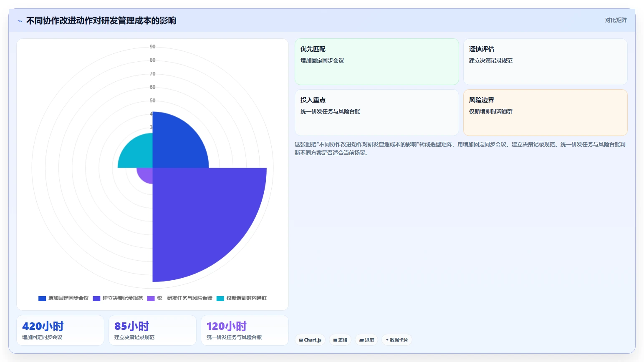
Task: Click legend label 仅新增即时沟通群
Action: click(x=246, y=298)
